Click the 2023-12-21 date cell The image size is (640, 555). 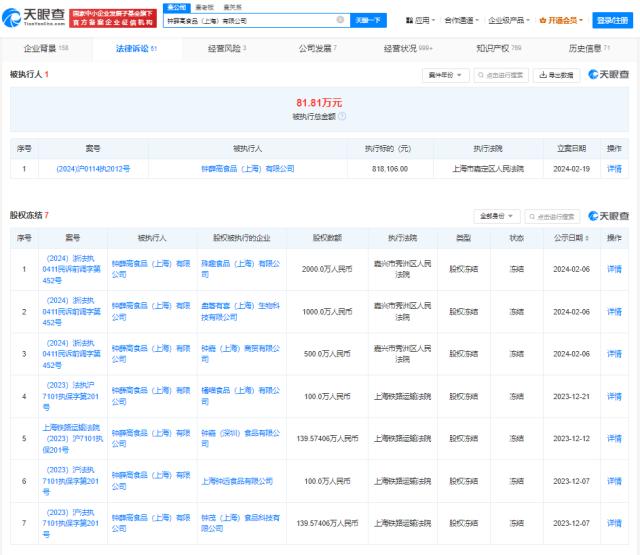tap(571, 396)
